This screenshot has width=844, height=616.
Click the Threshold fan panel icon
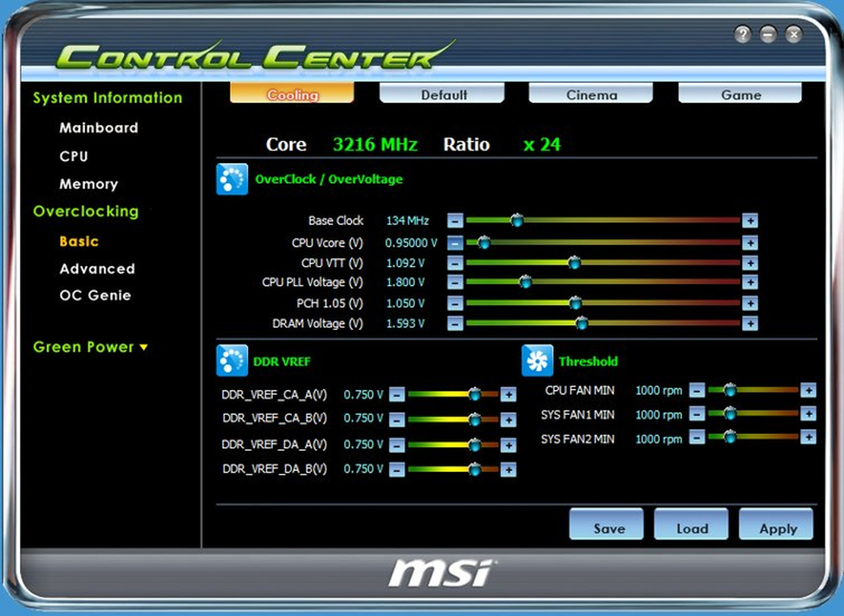coord(536,359)
